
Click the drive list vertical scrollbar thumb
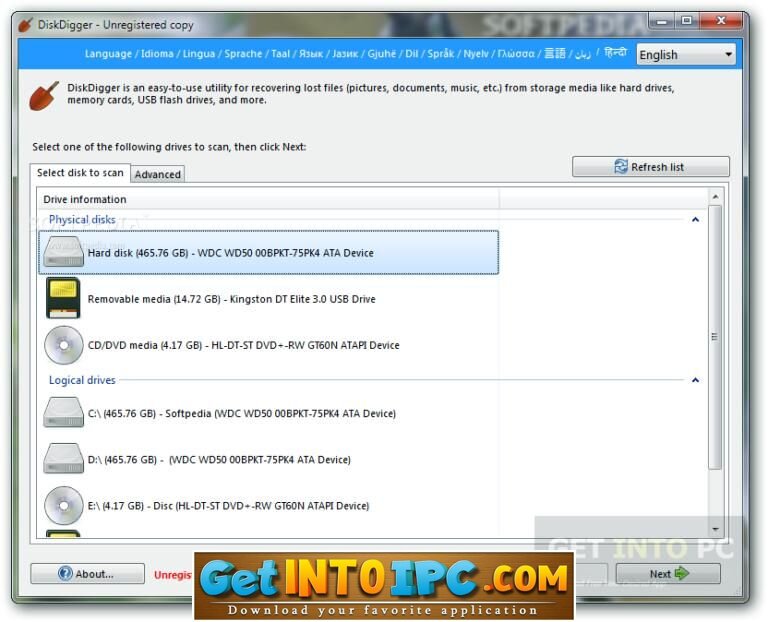[x=715, y=337]
